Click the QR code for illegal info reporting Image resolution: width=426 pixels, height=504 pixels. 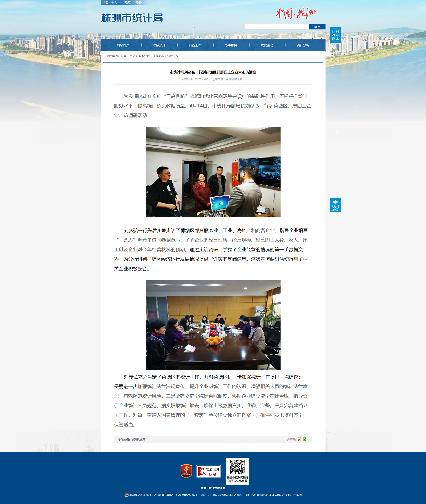[237, 467]
